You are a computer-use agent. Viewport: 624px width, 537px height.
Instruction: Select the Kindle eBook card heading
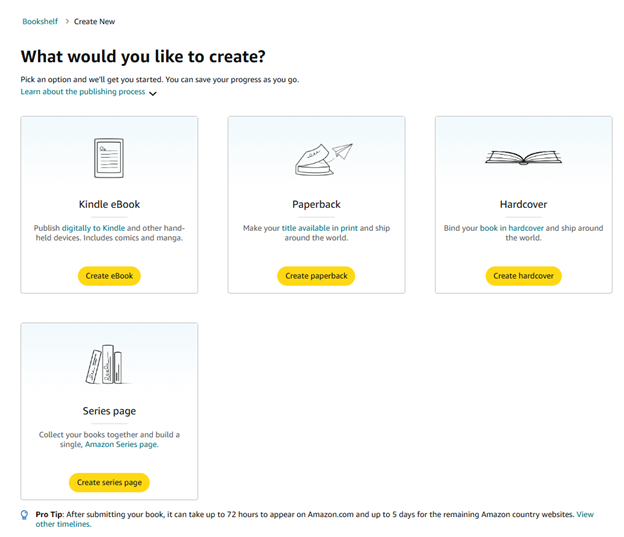pyautogui.click(x=109, y=204)
